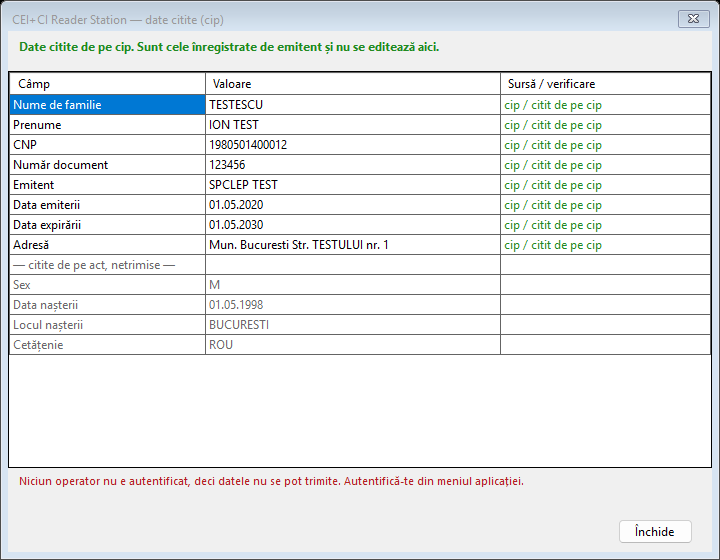Select the Sex row
The height and width of the screenshot is (560, 720).
[x=360, y=285]
